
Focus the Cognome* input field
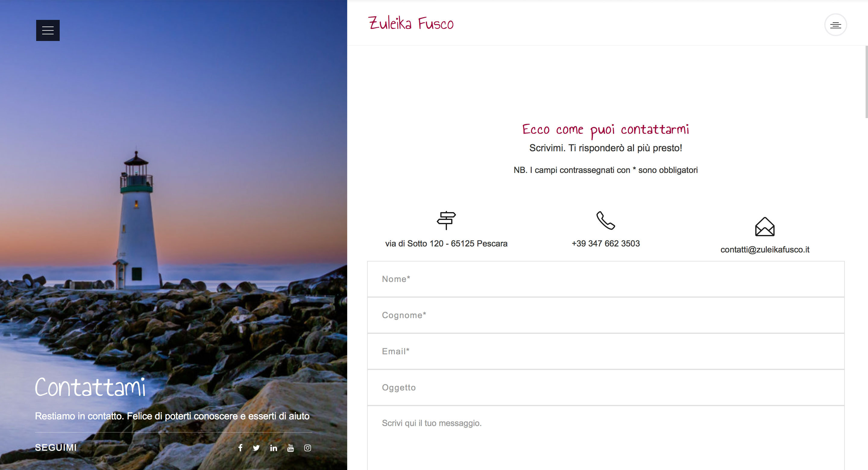point(605,315)
